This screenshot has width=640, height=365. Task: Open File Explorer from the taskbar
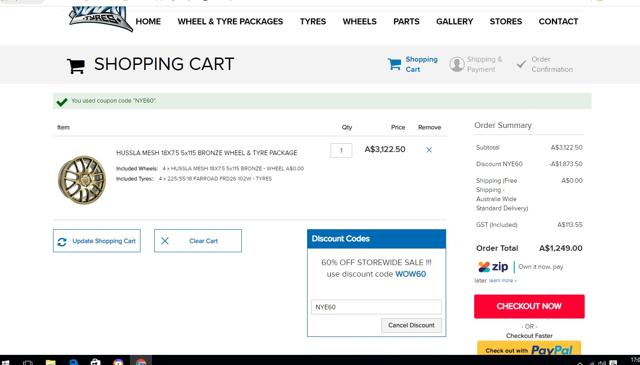point(51,362)
